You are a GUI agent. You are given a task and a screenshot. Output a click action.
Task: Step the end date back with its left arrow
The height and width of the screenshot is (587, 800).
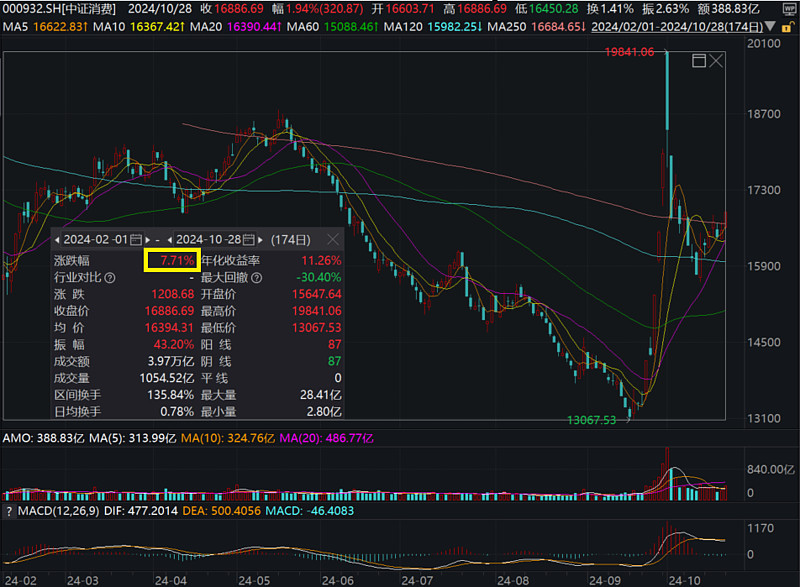click(x=170, y=240)
